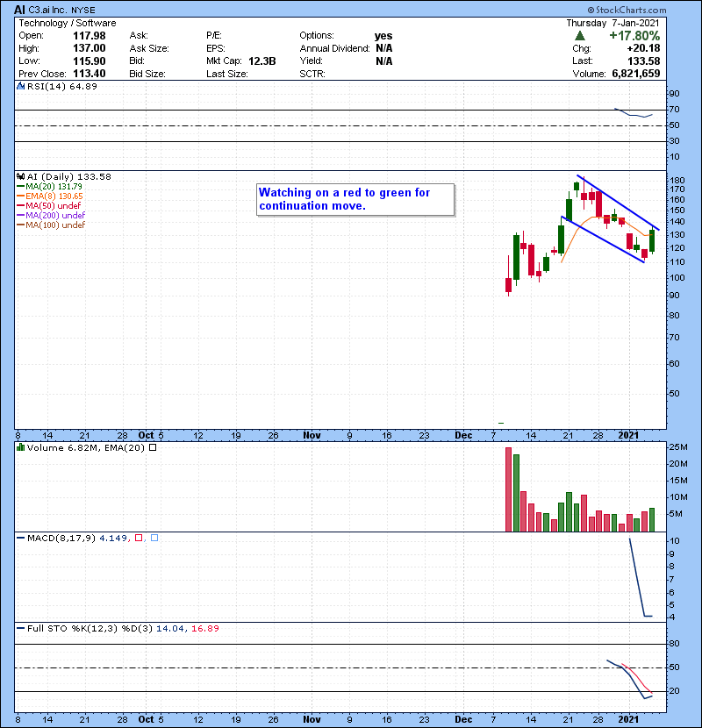This screenshot has height=728, width=702.
Task: Click the Mkt Cap value 12.3B
Action: coord(262,61)
